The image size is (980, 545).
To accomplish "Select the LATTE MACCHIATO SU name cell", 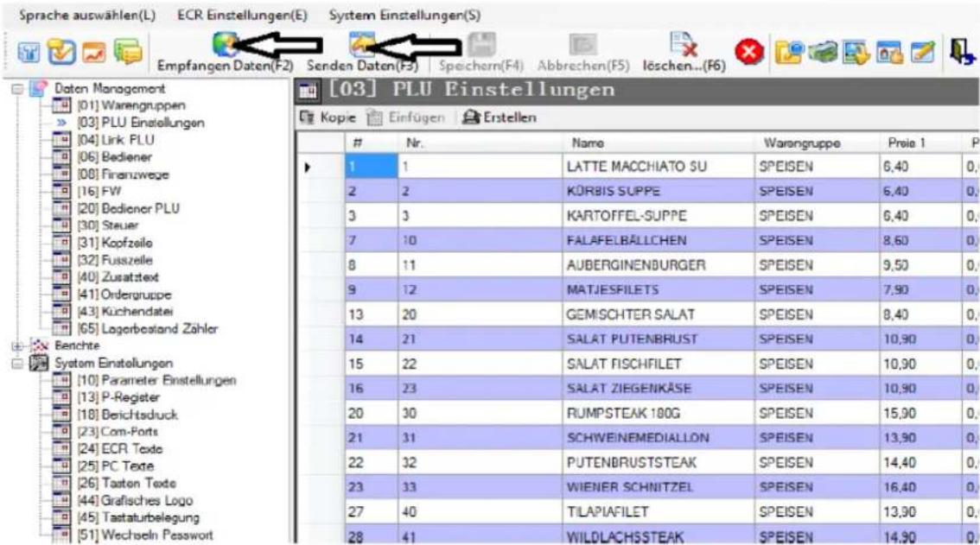I will click(x=659, y=167).
